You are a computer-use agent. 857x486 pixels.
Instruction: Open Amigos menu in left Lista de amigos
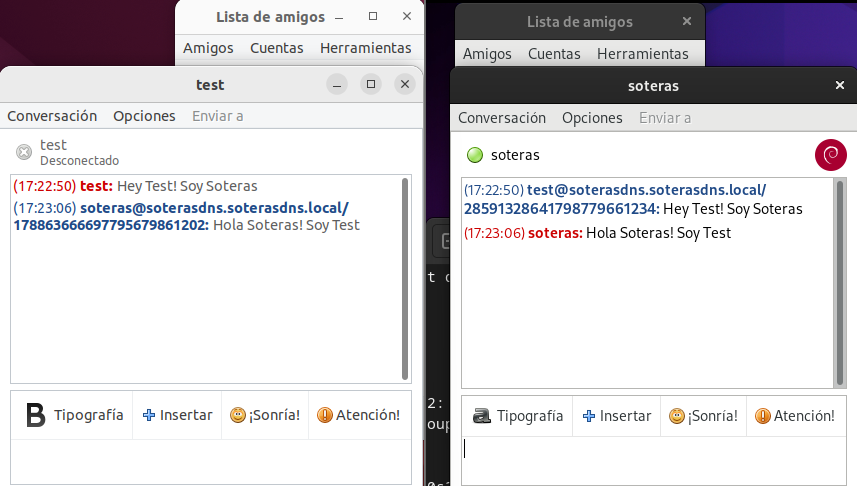click(208, 48)
